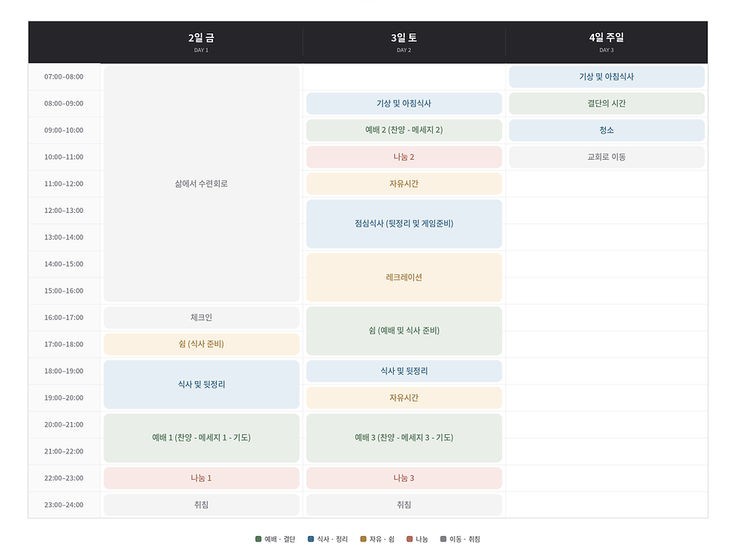
Task: Open the 삶에서 수련회로 block on Day 1
Action: [202, 184]
